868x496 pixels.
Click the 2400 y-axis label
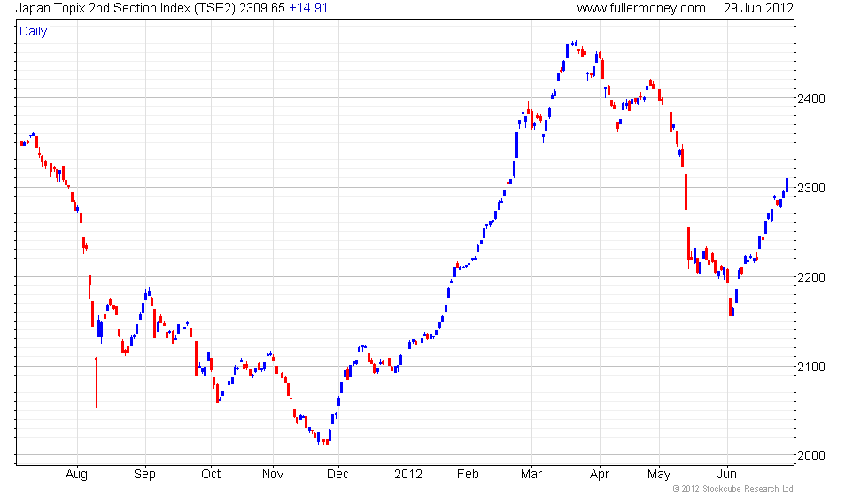click(811, 98)
